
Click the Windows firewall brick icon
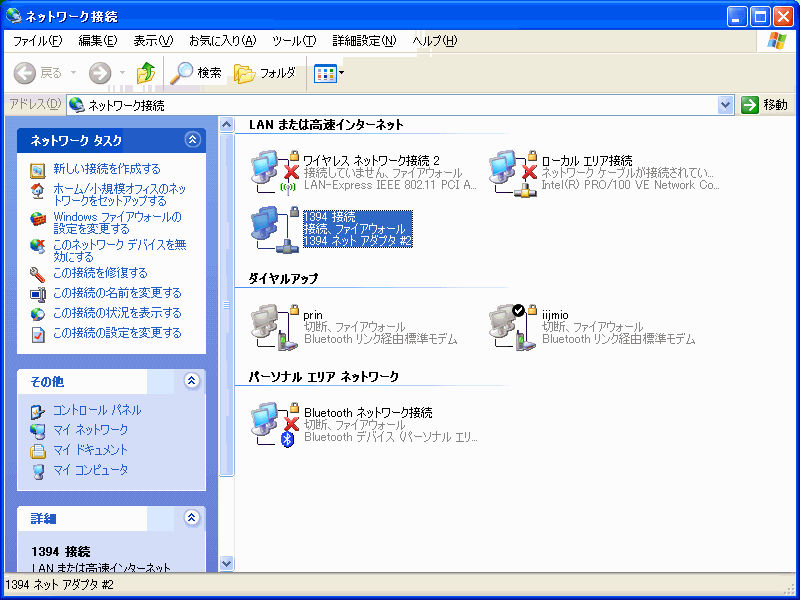tap(38, 219)
